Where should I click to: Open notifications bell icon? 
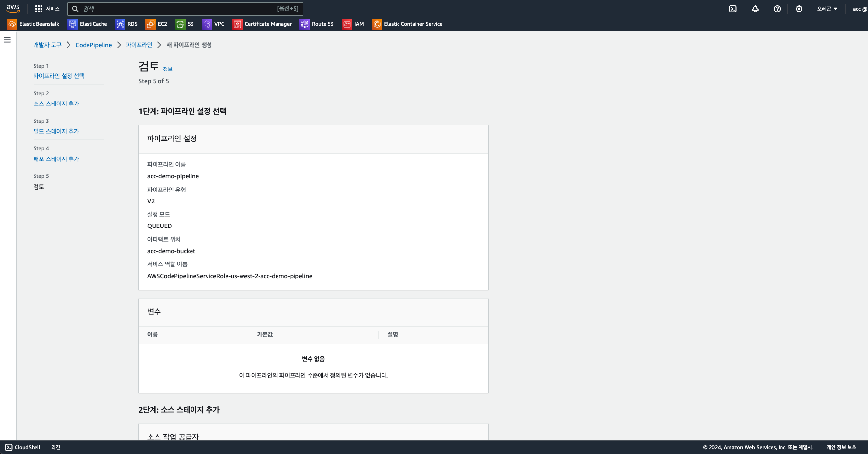click(x=755, y=9)
